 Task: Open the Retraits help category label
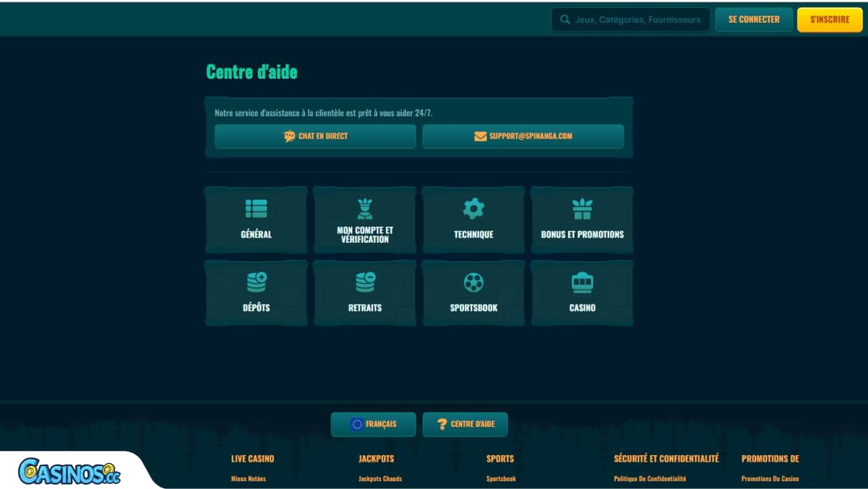[x=365, y=308]
